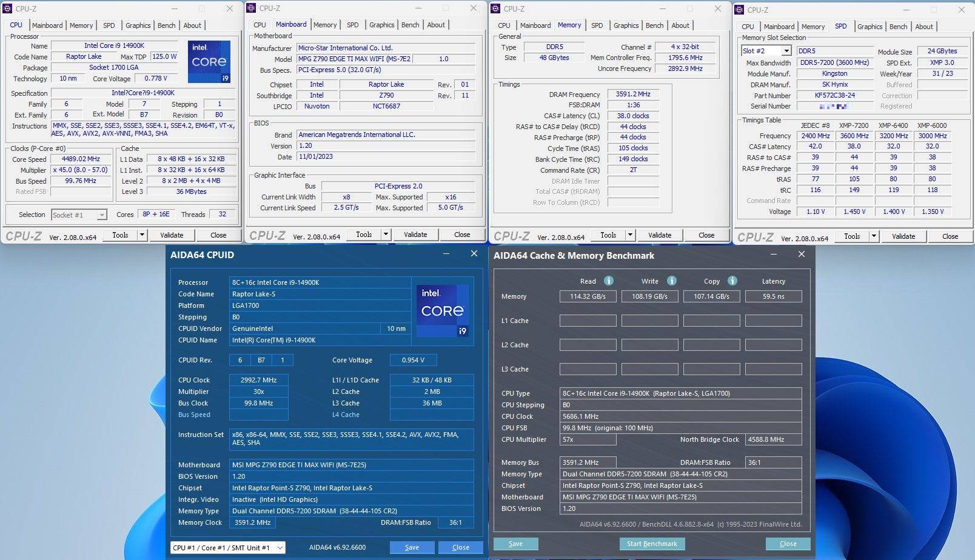This screenshot has width=975, height=560.
Task: Click the Part Number KF572C38-24 field
Action: coord(834,95)
